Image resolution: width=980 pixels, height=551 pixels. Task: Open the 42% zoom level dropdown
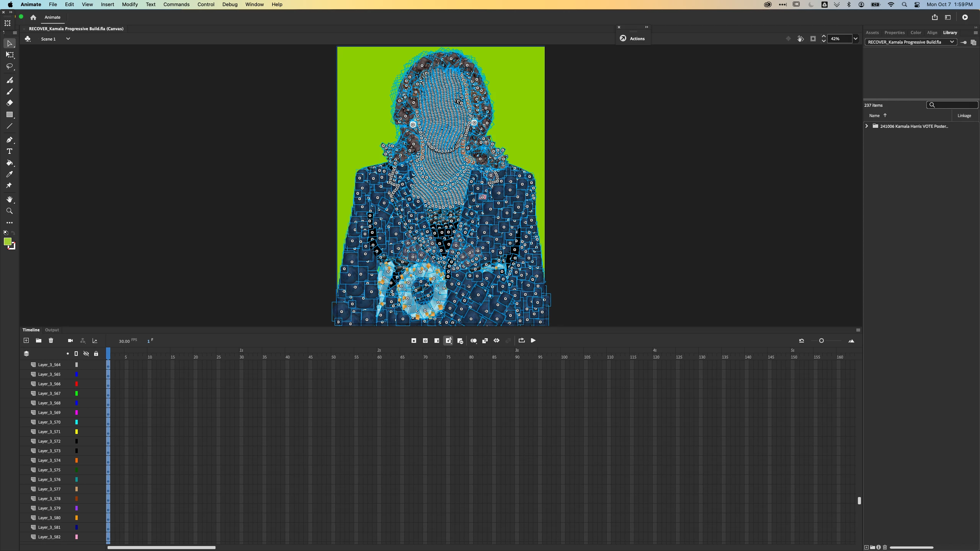[x=856, y=39]
